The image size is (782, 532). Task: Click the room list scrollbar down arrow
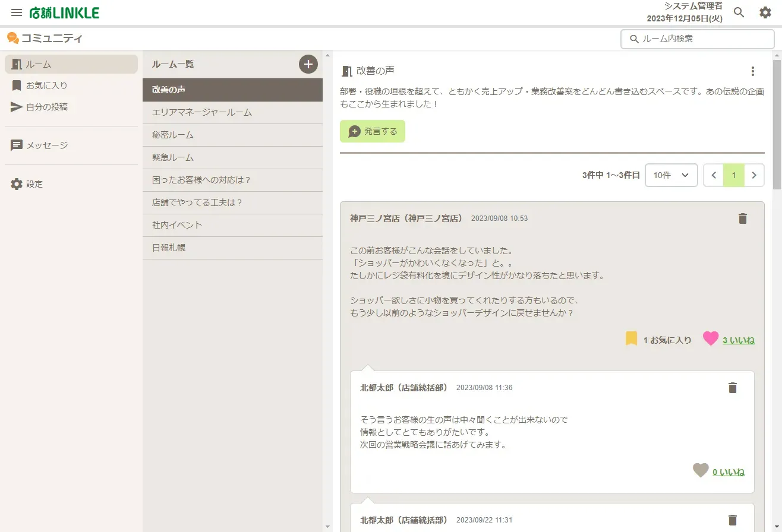coord(327,526)
